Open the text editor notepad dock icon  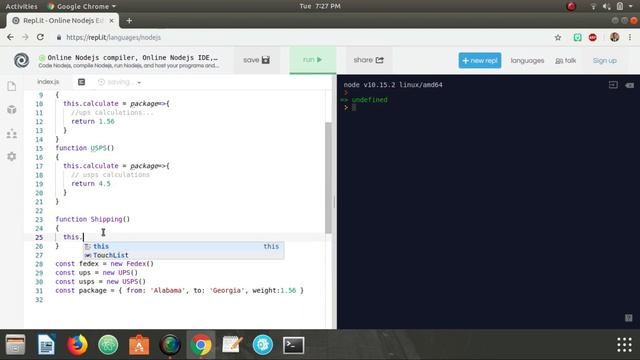pos(232,345)
